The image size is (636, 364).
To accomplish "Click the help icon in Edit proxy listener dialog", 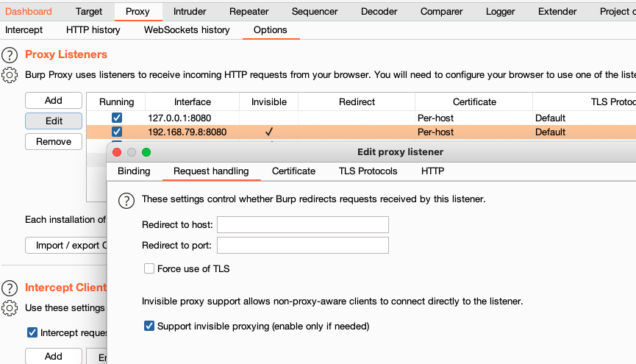I will (x=126, y=201).
